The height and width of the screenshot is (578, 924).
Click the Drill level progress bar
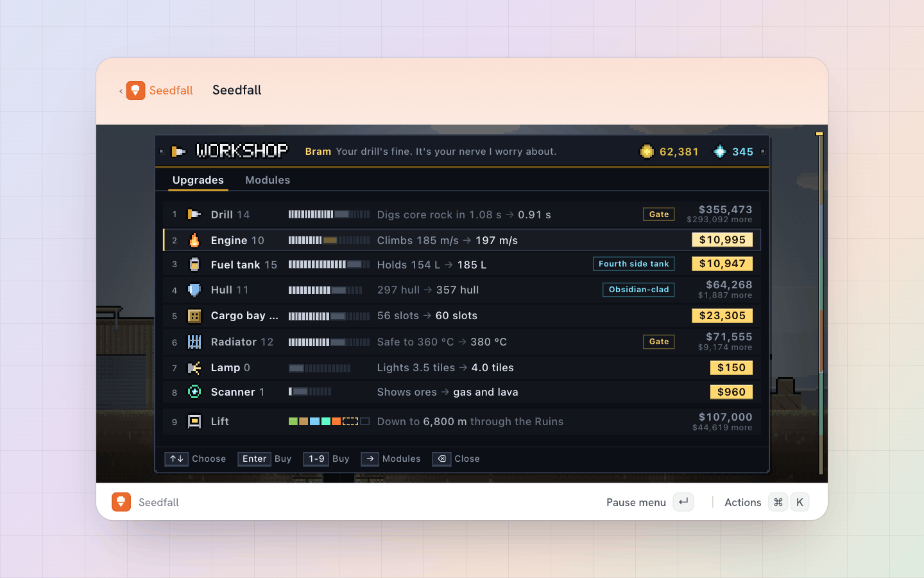tap(329, 215)
